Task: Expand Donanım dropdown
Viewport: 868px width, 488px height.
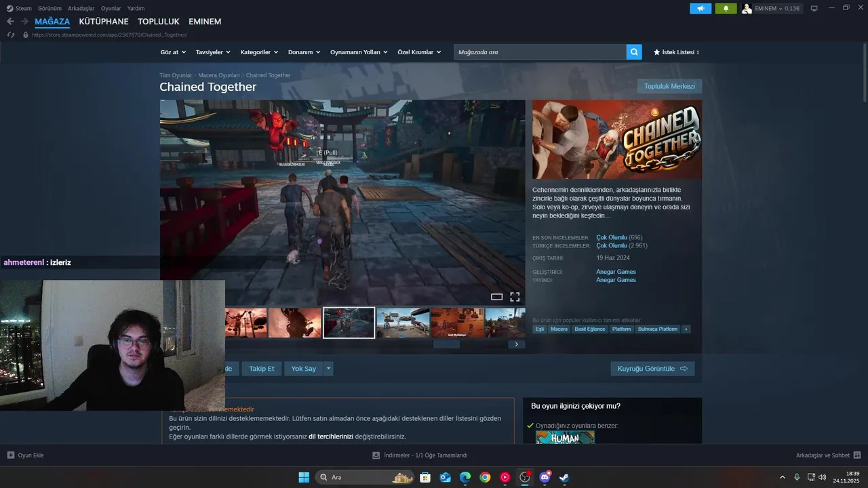Action: coord(304,52)
